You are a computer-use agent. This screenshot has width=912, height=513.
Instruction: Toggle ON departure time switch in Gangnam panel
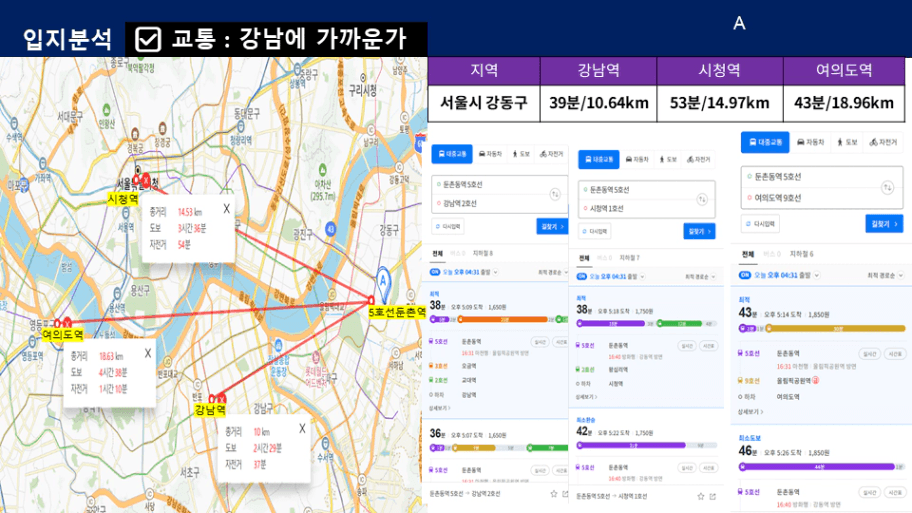(x=434, y=272)
